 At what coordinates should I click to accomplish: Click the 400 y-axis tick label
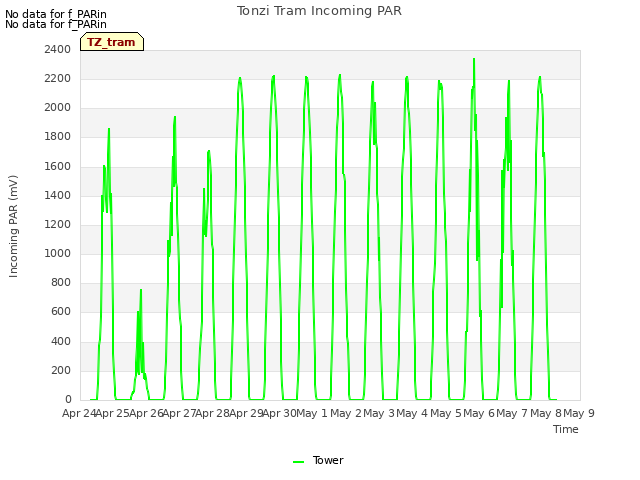point(61,341)
